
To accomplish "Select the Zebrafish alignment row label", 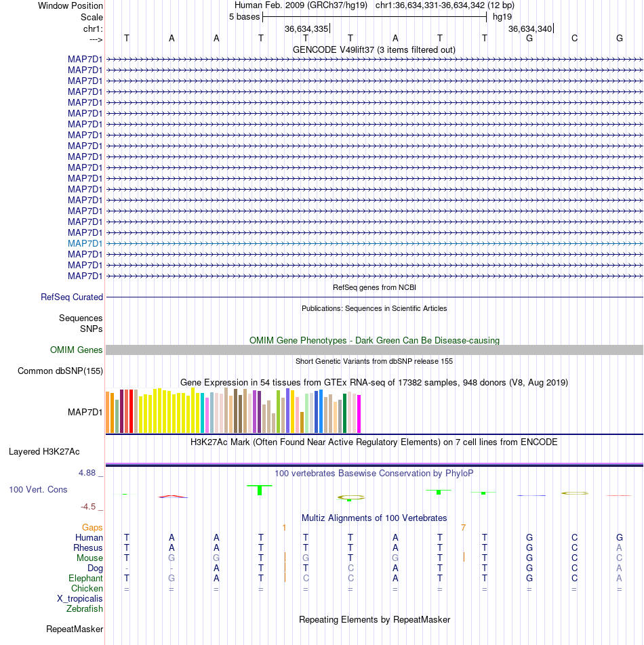I will click(85, 609).
